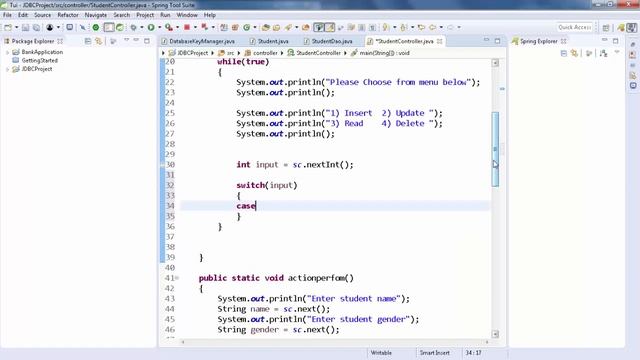
Task: Click the Smart Insert status bar entry
Action: point(435,353)
